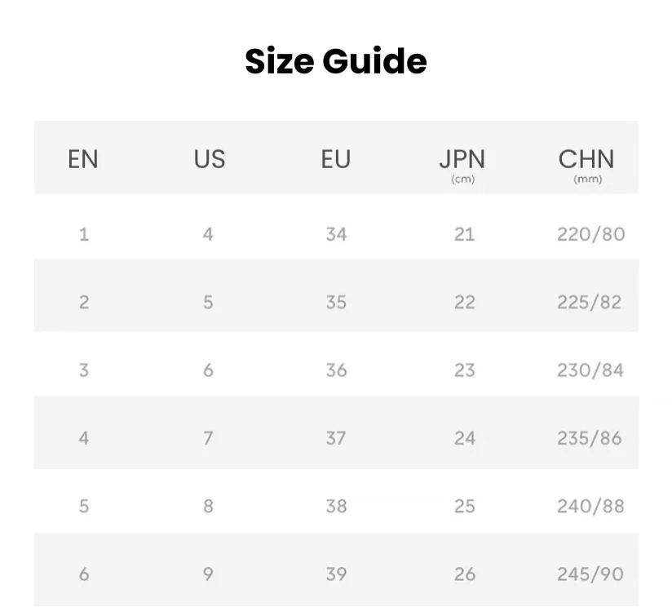Click the CHN (mm) column header
The width and height of the screenshot is (672, 616).
(586, 165)
